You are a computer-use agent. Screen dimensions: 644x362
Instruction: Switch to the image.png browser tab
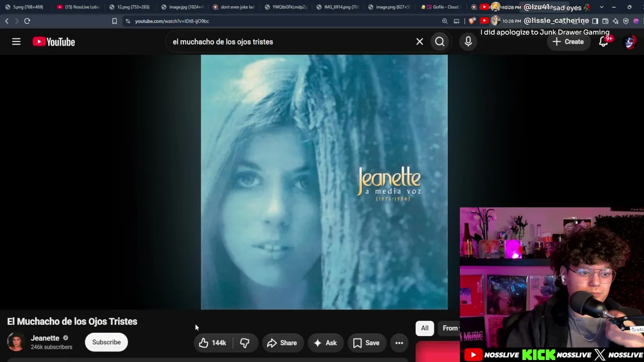pos(390,7)
